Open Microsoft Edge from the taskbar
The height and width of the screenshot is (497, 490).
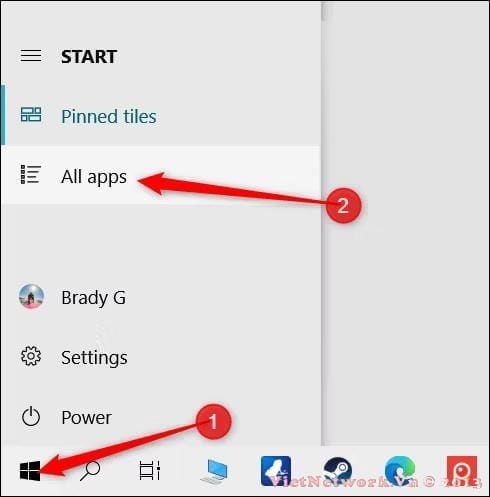(x=400, y=471)
